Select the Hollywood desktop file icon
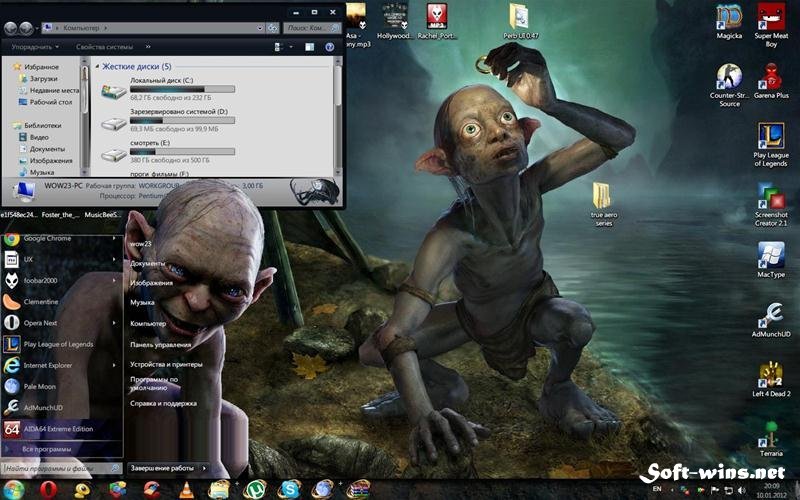The height and width of the screenshot is (500, 800). [393, 22]
